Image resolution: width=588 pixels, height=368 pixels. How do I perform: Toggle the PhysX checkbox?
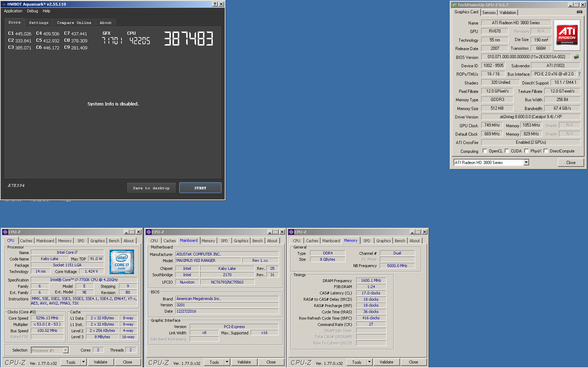(x=526, y=151)
